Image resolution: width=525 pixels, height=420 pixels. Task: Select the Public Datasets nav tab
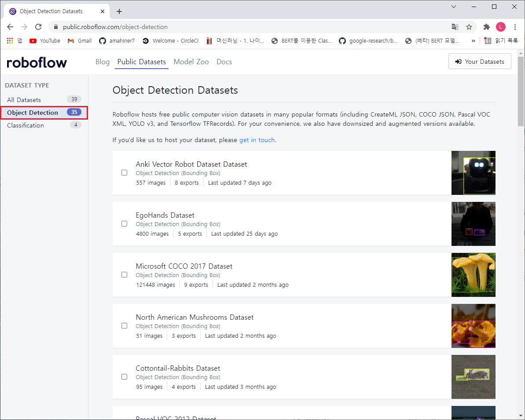tap(142, 62)
